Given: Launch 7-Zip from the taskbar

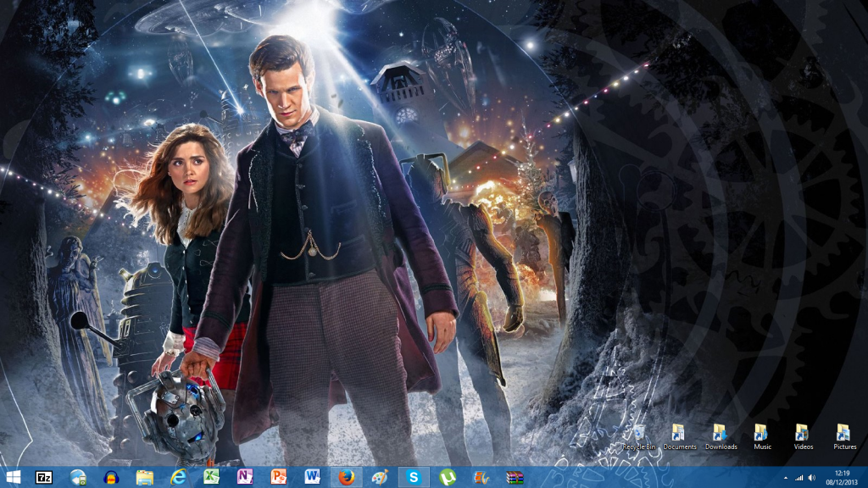Looking at the screenshot, I should coord(44,477).
